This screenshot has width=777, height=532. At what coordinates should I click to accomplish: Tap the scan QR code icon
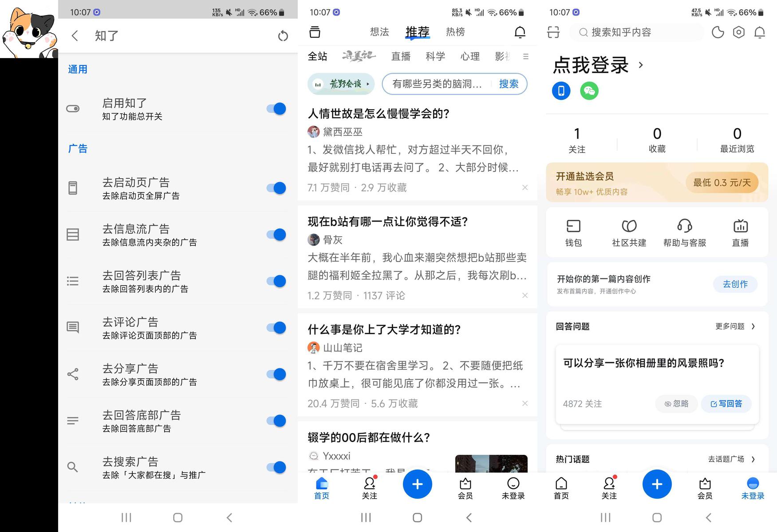(553, 32)
